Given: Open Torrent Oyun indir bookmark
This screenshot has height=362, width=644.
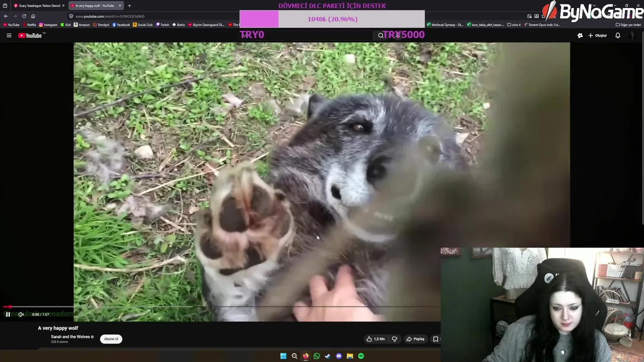Looking at the screenshot, I should (542, 25).
